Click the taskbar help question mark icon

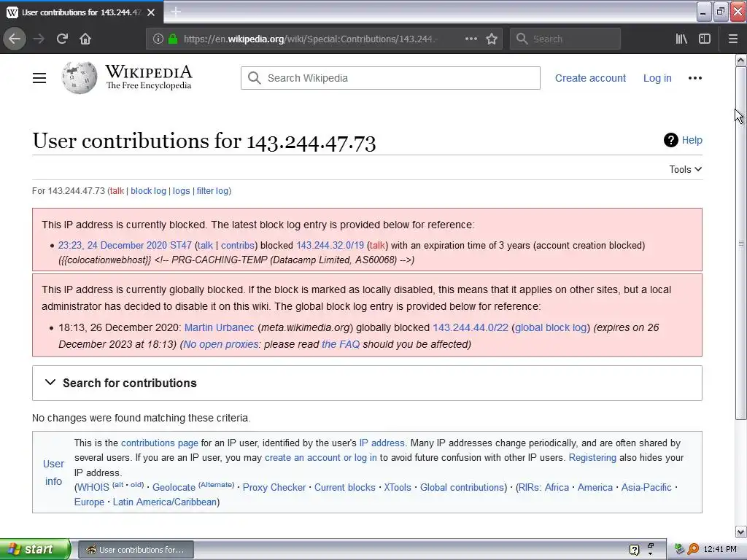[634, 550]
